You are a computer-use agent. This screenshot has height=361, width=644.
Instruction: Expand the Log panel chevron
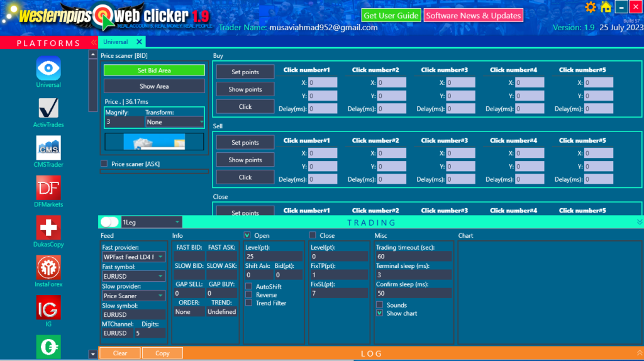point(640,353)
